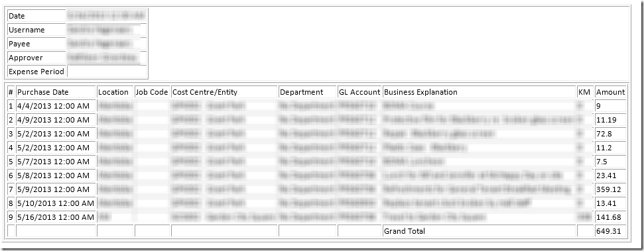The image size is (644, 251).
Task: Click the KM column header
Action: coord(585,92)
